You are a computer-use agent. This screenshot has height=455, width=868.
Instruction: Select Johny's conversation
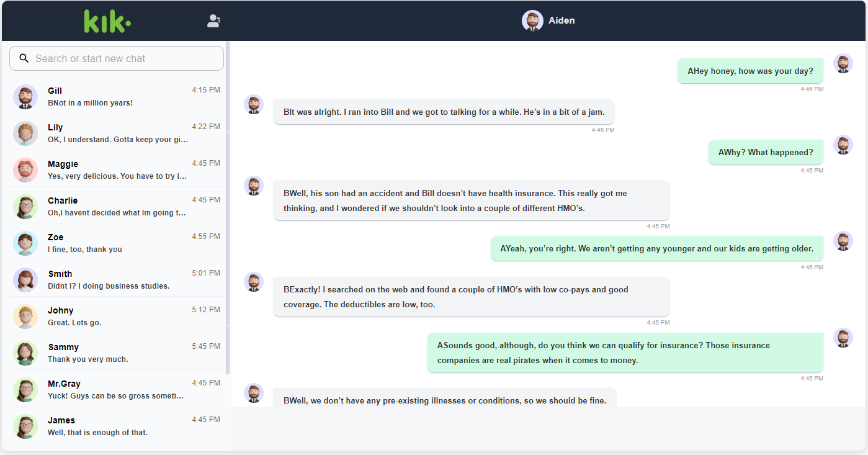tap(116, 316)
